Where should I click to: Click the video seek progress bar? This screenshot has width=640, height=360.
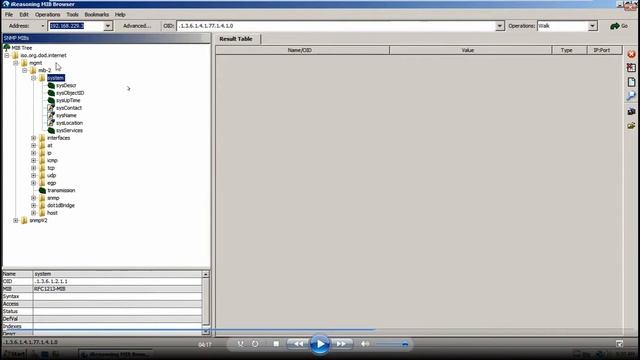coord(320,329)
